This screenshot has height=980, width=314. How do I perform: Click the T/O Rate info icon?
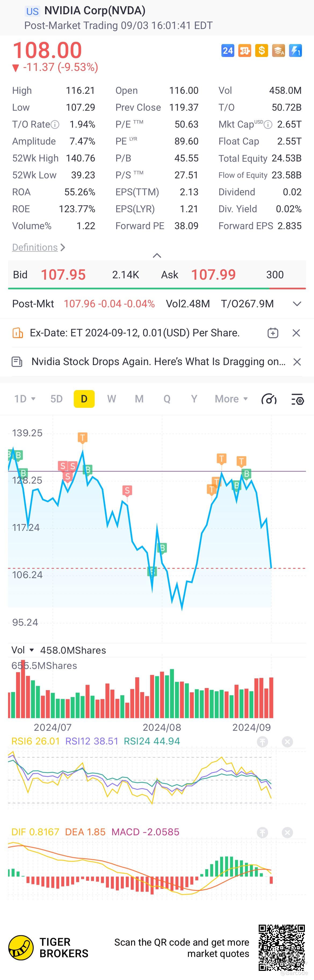[55, 124]
